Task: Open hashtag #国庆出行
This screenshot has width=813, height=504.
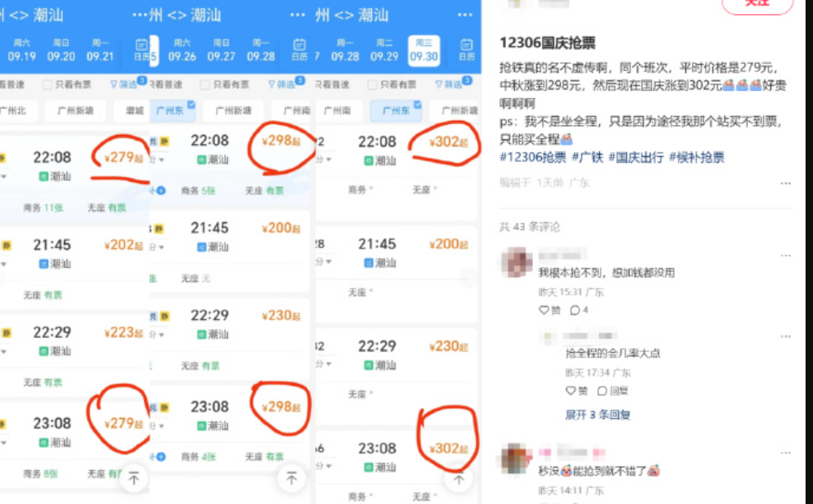Action: tap(636, 157)
